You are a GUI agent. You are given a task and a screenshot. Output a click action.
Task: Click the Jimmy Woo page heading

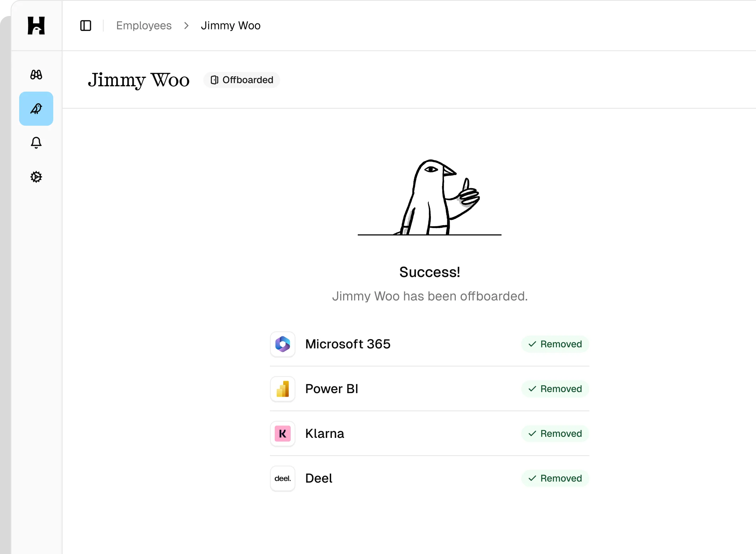139,80
